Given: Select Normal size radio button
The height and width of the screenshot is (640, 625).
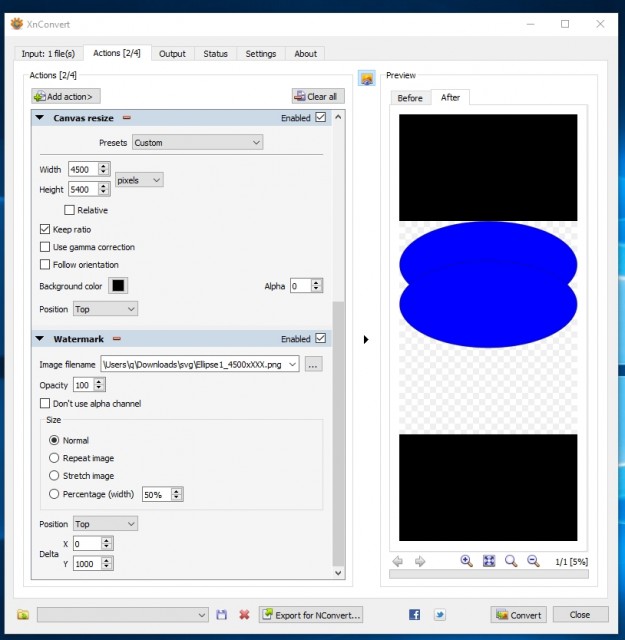Looking at the screenshot, I should pos(54,440).
